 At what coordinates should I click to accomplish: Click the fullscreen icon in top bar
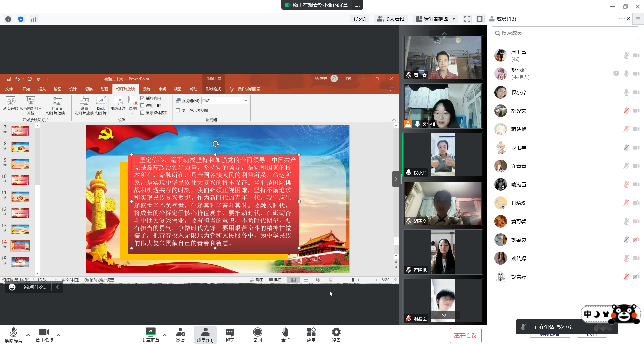(467, 19)
